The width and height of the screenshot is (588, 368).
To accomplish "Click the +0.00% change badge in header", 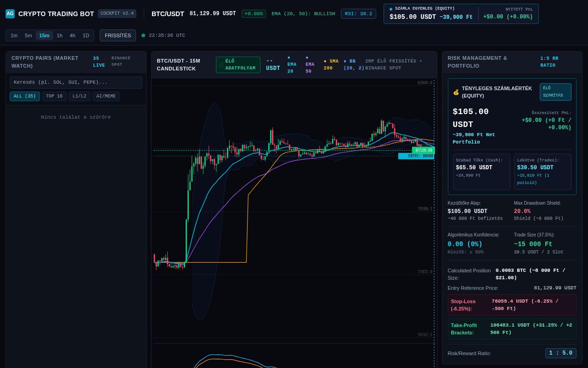I will click(x=254, y=14).
